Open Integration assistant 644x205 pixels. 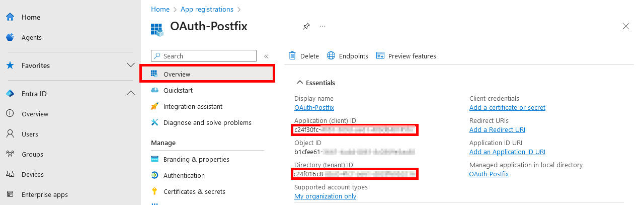(x=193, y=106)
